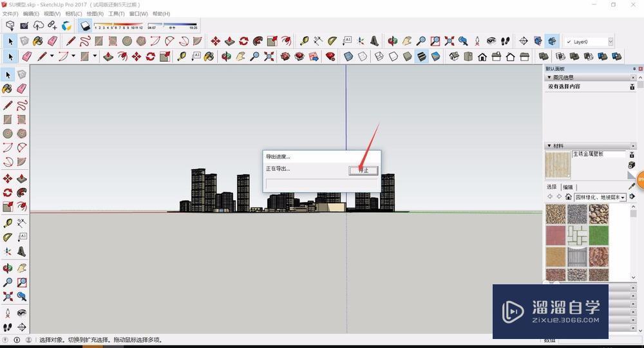The height and width of the screenshot is (348, 644).
Task: Switch to Top view icon
Action: pyautogui.click(x=468, y=56)
